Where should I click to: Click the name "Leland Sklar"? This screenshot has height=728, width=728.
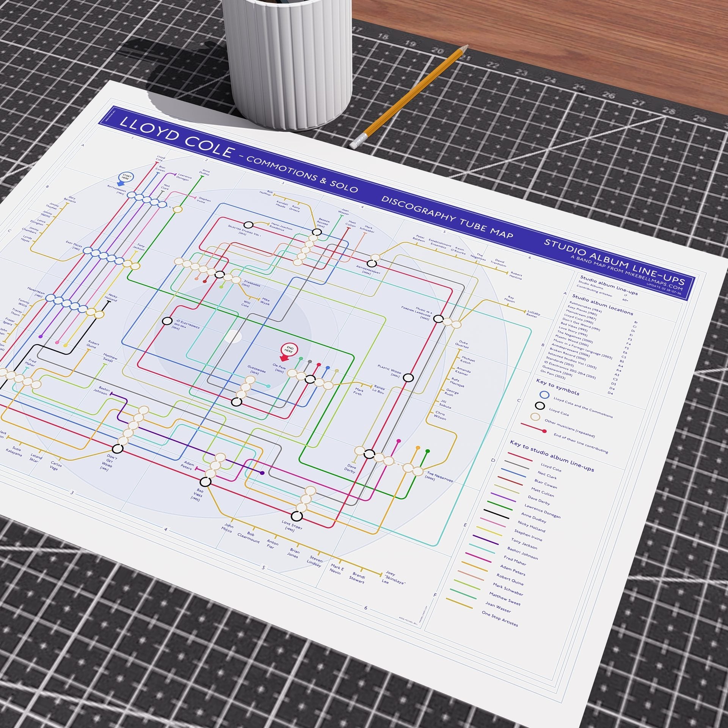(36, 458)
